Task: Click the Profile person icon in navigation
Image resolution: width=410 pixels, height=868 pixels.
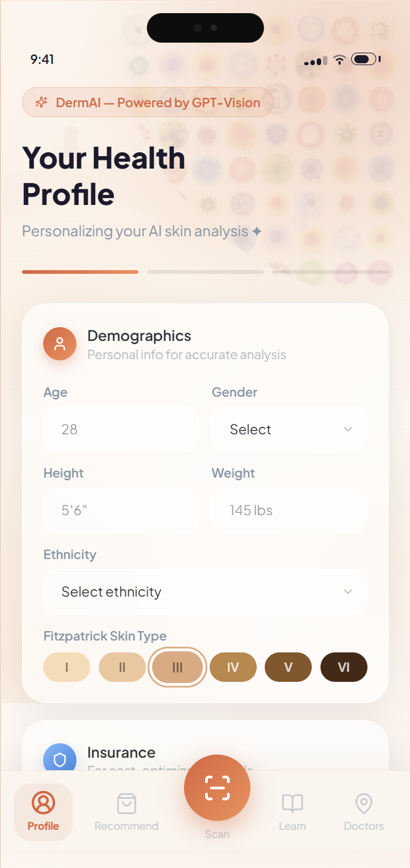Action: coord(43,803)
